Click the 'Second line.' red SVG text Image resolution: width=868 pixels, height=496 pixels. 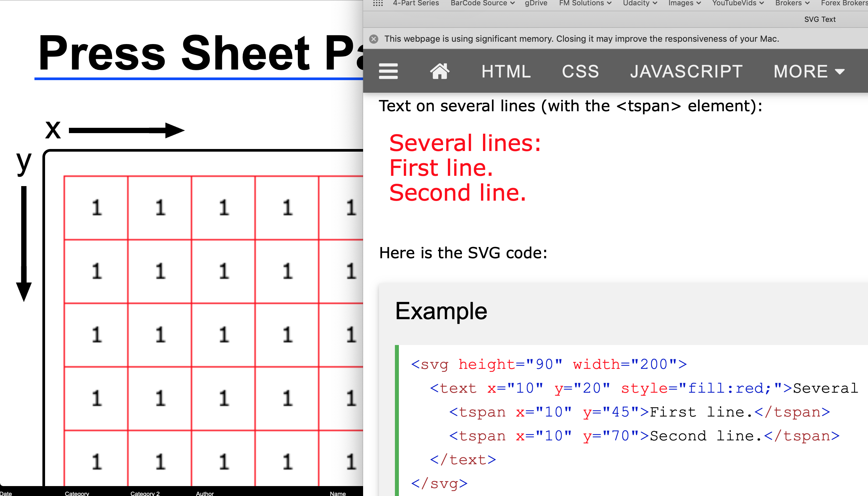[458, 193]
